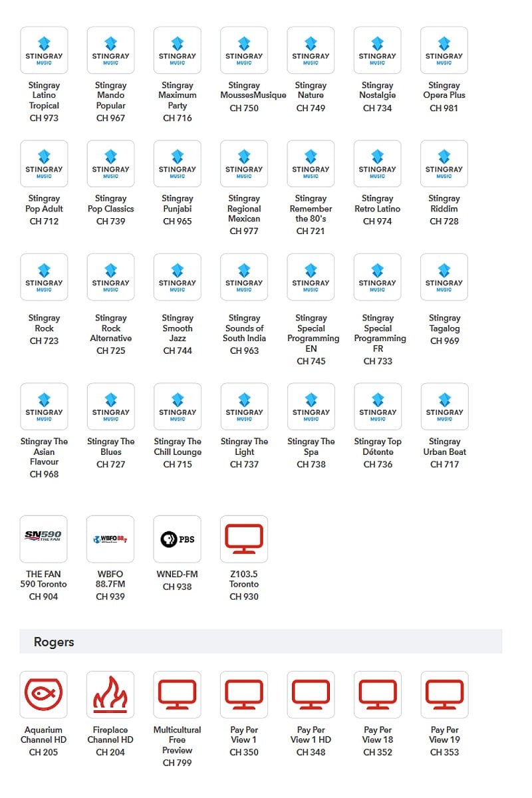
Task: Open the Stingray Punjabi channel icon
Action: click(178, 164)
